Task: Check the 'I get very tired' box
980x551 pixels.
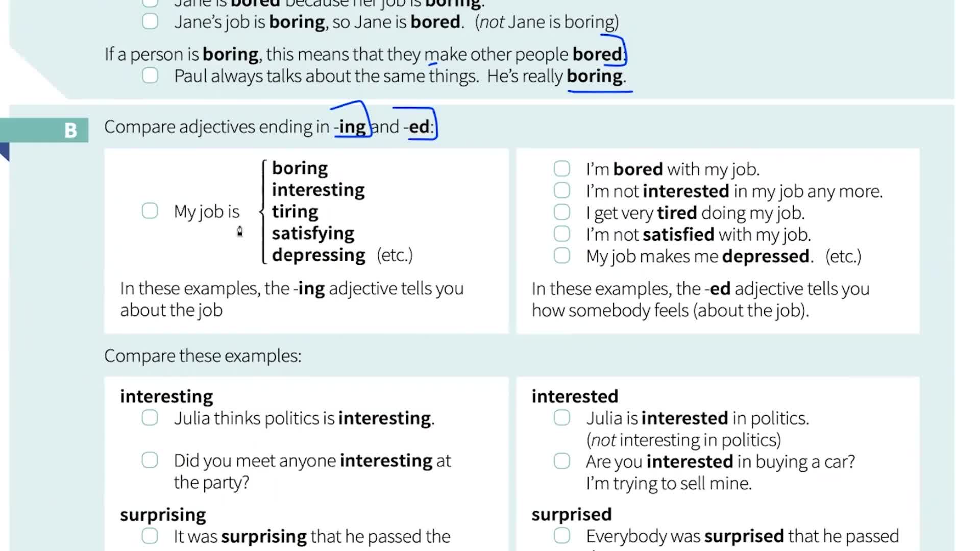Action: pyautogui.click(x=561, y=212)
